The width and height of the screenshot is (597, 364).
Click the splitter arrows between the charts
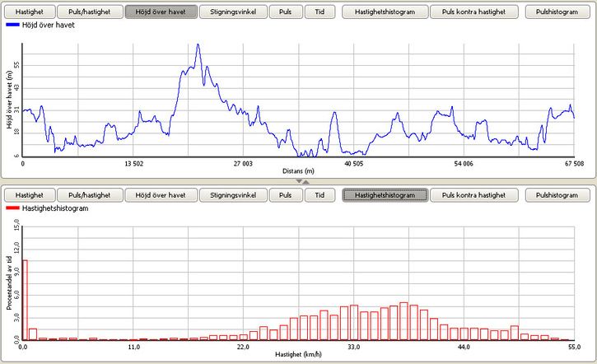302,182
